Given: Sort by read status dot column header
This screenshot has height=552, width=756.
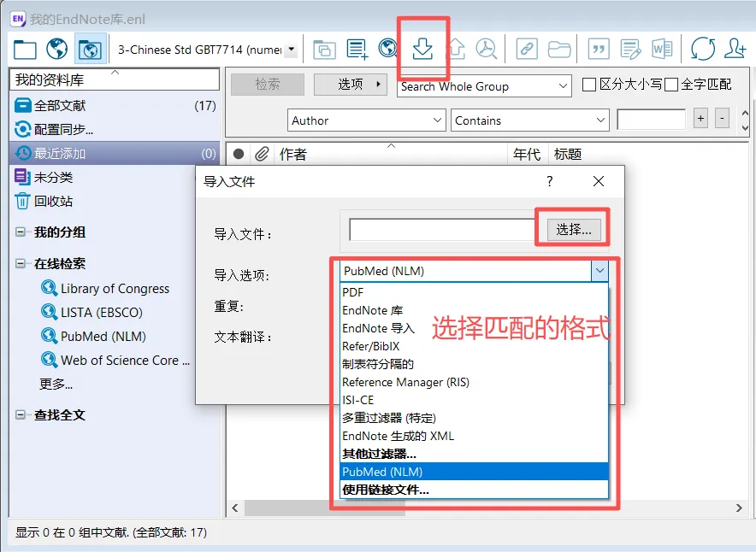Looking at the screenshot, I should [x=239, y=154].
